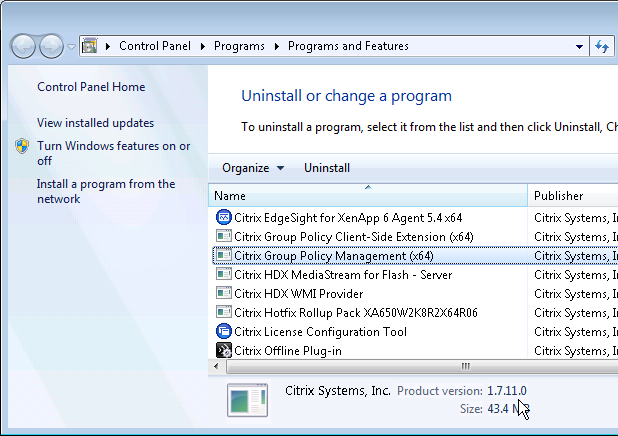Click the Uninstall toolbar button
Image resolution: width=618 pixels, height=436 pixels.
coord(327,168)
